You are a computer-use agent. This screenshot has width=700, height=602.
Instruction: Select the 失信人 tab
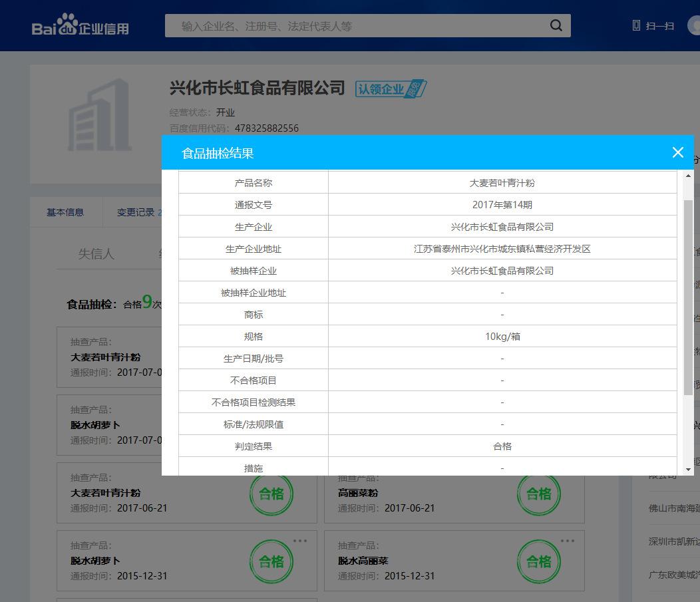tap(96, 253)
